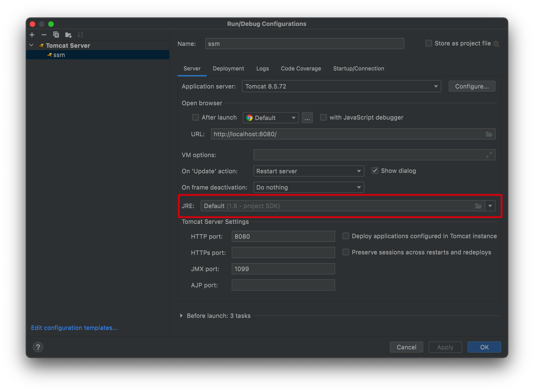
Task: Select ssm configuration in tree
Action: 98,55
